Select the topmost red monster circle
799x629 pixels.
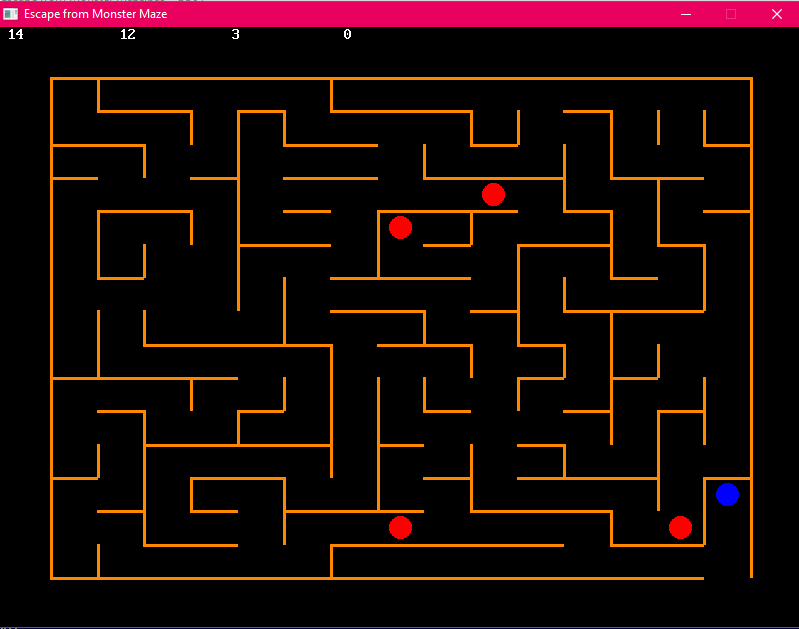(x=493, y=194)
